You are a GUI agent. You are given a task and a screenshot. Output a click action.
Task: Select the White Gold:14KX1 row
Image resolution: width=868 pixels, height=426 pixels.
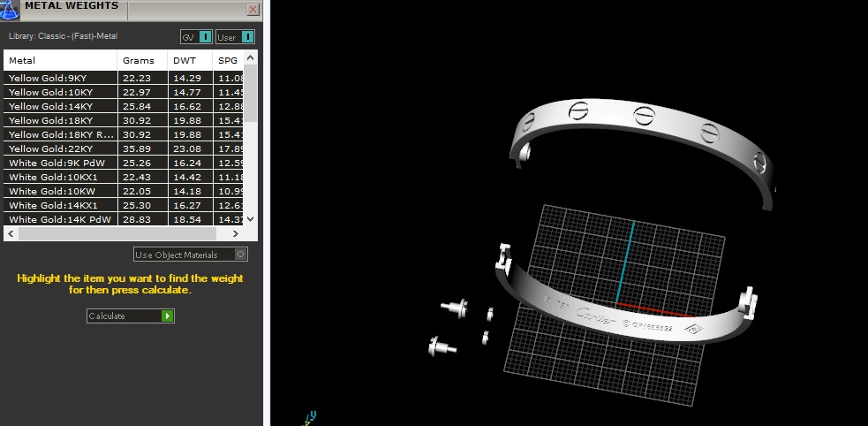124,206
